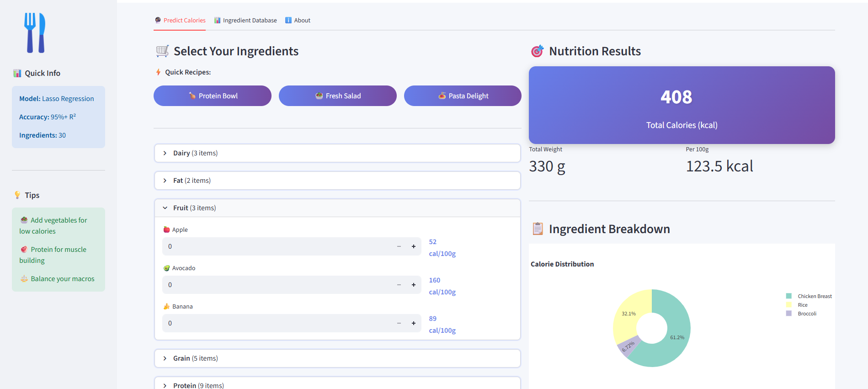Screen dimensions: 868x389
Task: Click the shopping cart icon beside Select Your Ingredients
Action: click(162, 51)
